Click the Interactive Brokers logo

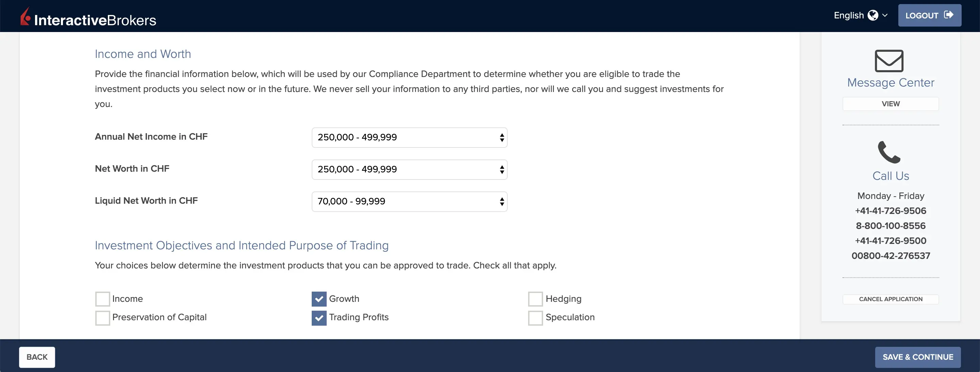click(x=88, y=17)
